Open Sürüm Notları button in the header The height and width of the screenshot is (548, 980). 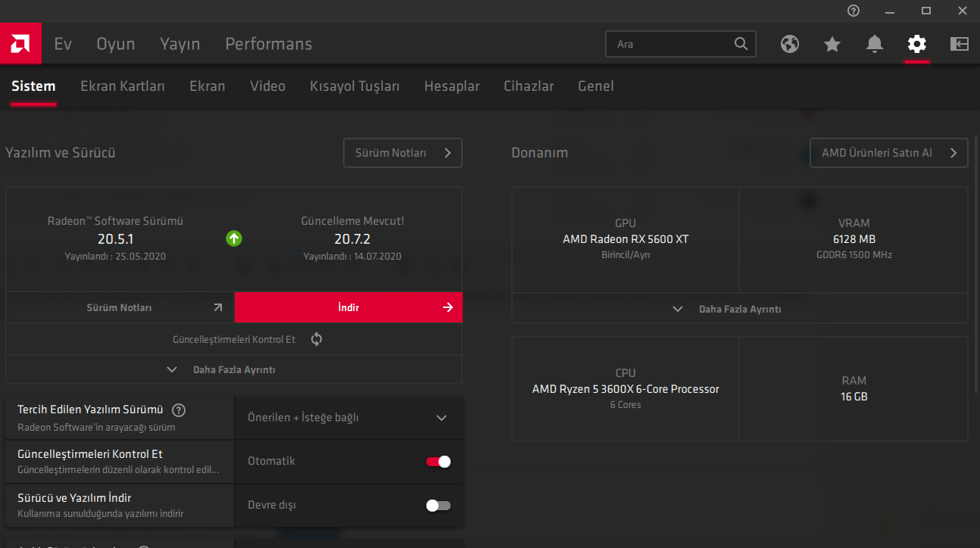click(x=403, y=153)
